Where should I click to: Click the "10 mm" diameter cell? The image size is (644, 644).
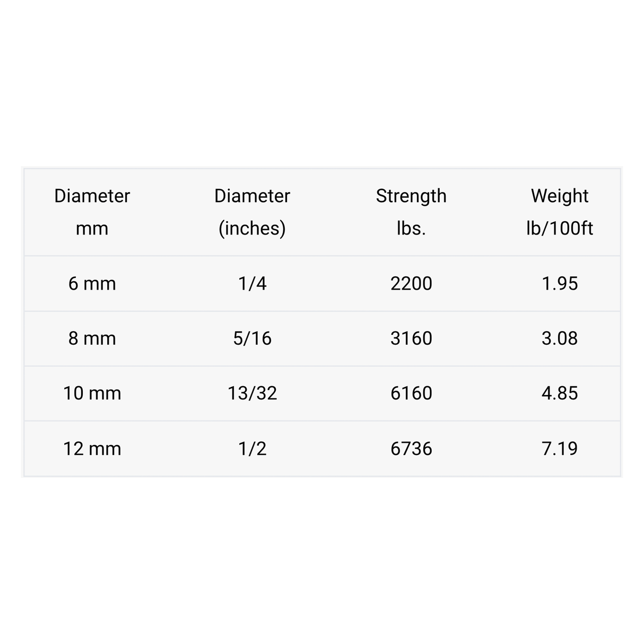coord(92,393)
